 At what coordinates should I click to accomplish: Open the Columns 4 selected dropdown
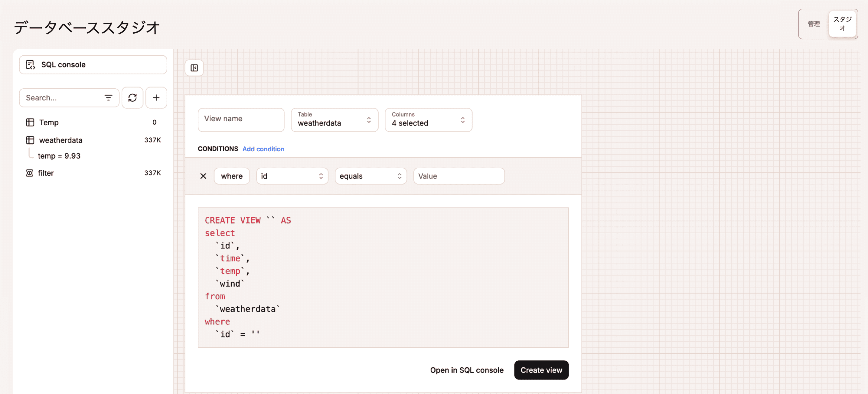click(428, 120)
